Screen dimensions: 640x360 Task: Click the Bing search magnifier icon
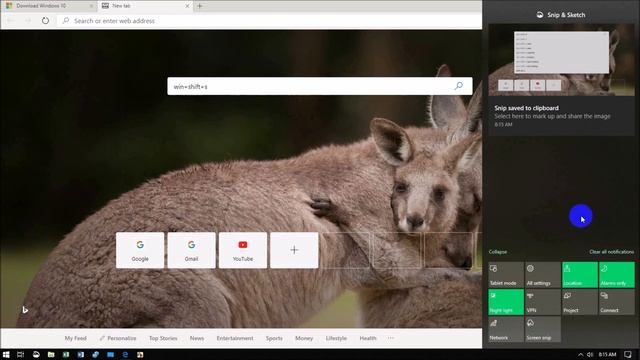tap(459, 86)
